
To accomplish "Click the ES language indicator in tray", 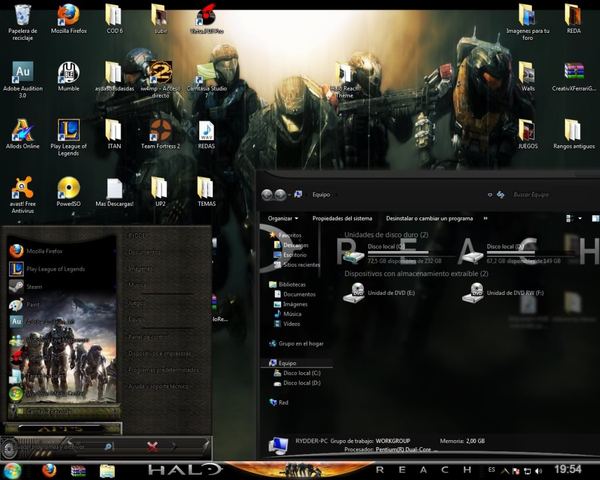I will point(492,470).
